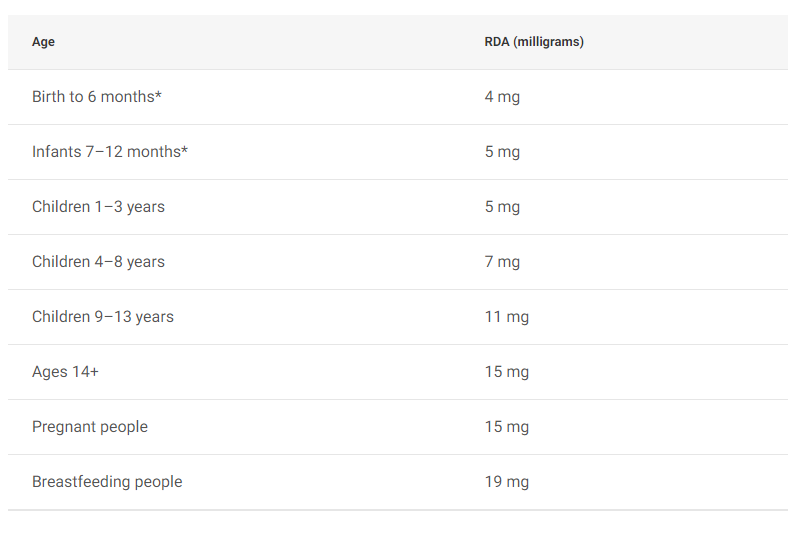Click the 19 mg value
The width and height of the screenshot is (803, 533).
tap(506, 482)
